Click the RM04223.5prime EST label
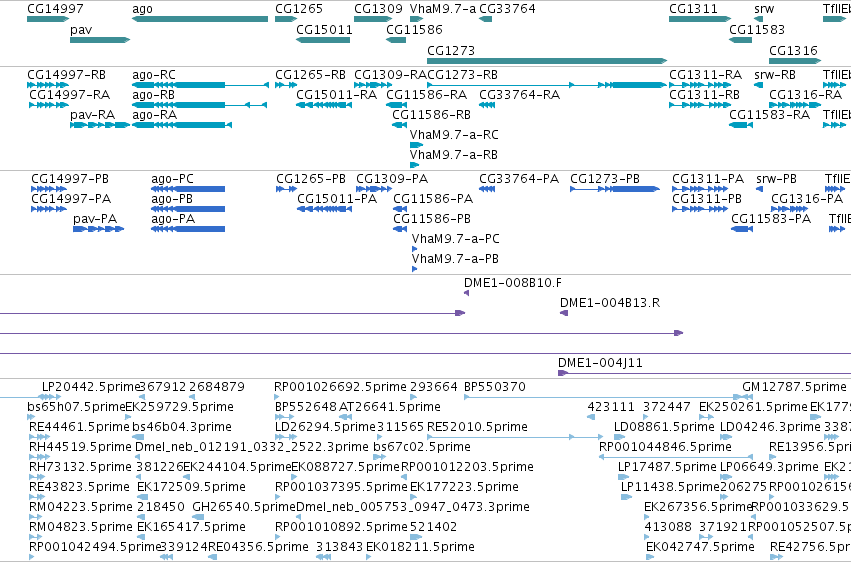851x562 pixels. (x=80, y=507)
